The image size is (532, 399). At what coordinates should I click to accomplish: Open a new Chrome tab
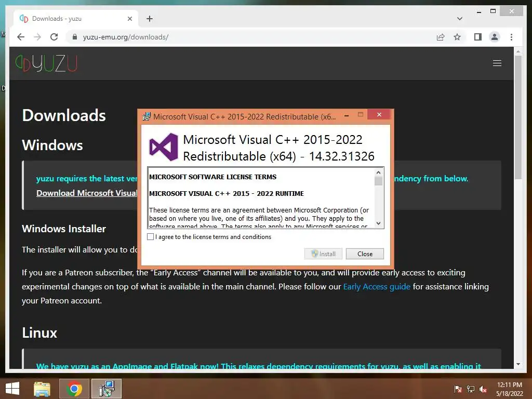point(150,19)
